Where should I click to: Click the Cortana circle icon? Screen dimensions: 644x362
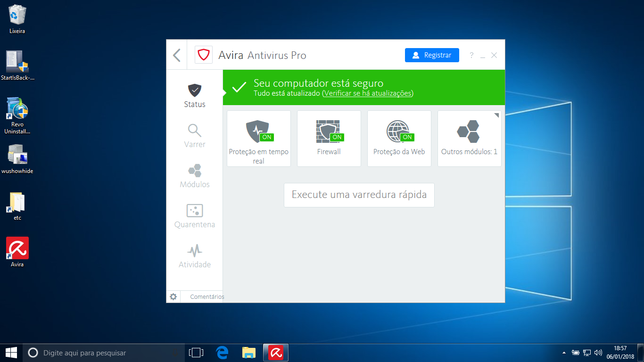(x=33, y=353)
